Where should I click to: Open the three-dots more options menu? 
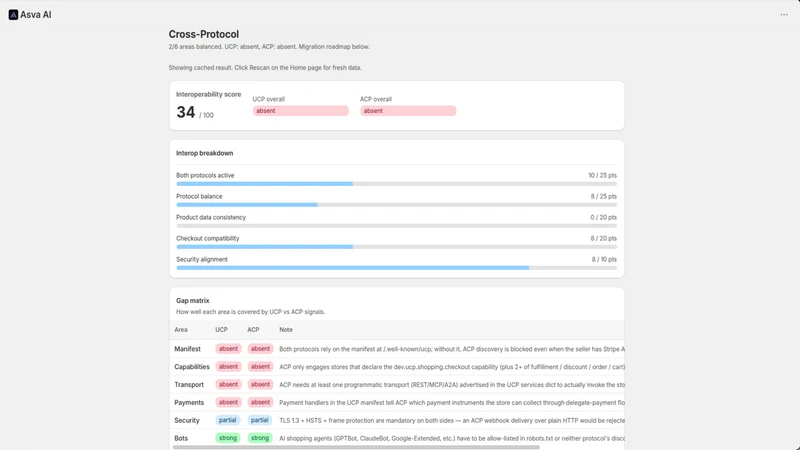click(x=784, y=15)
